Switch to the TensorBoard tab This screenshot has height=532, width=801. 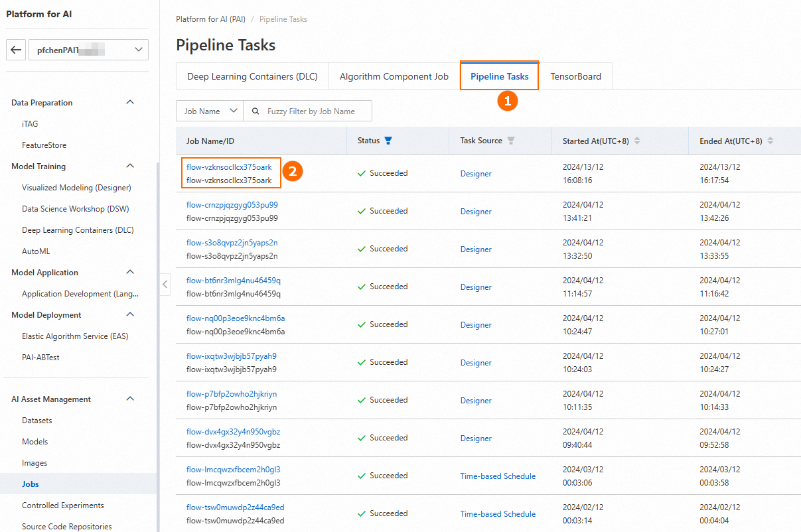tap(575, 76)
